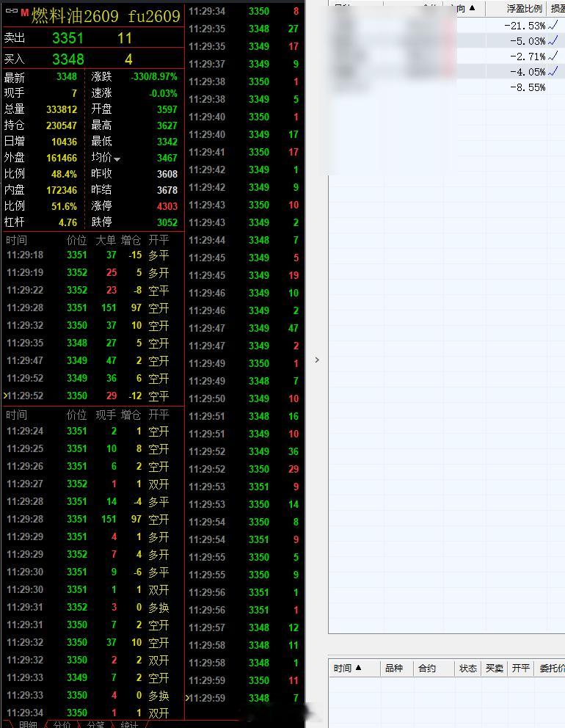Screen dimensions: 565x728
Task: Click the 跌停 limit-down price 3052
Action: (x=167, y=222)
